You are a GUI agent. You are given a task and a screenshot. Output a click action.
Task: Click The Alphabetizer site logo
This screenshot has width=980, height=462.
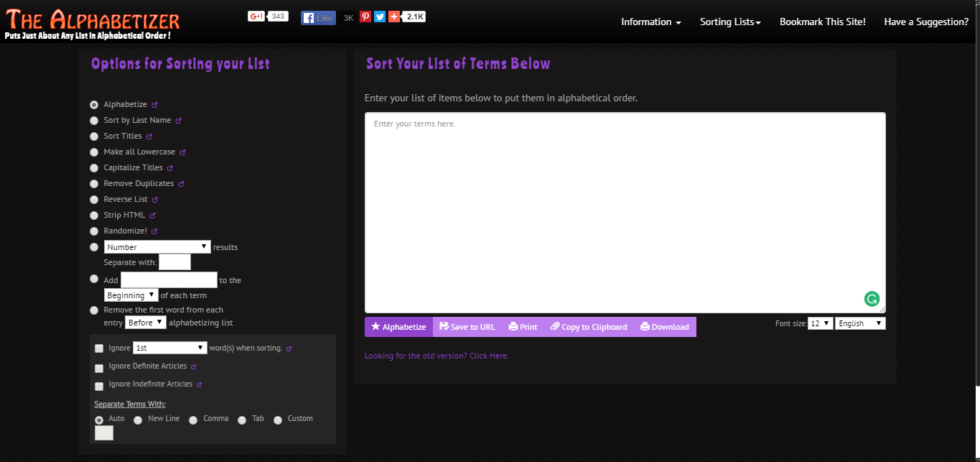coord(92,23)
